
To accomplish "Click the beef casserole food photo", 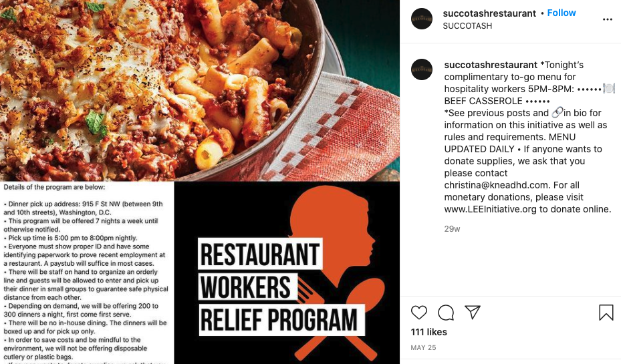I will pyautogui.click(x=200, y=90).
